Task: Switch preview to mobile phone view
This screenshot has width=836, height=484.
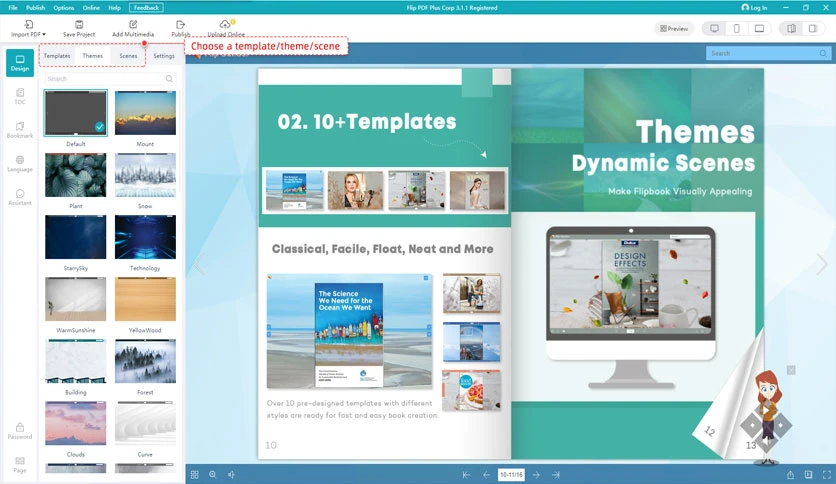Action: point(737,28)
